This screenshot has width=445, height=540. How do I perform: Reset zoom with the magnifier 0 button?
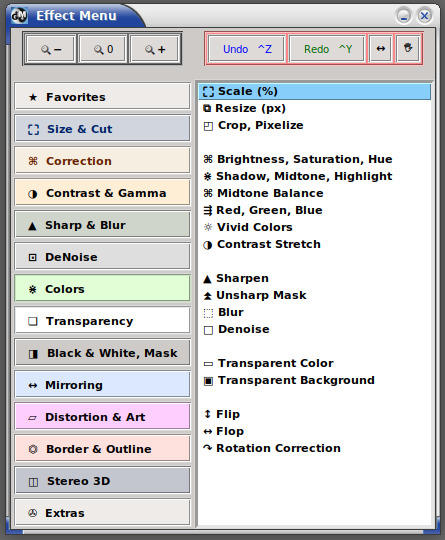103,49
